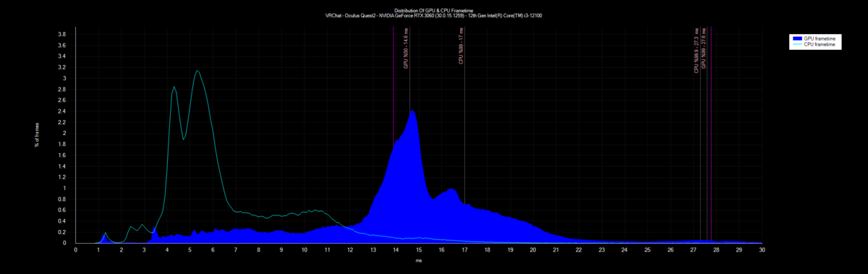Click the 5 tick on the x-axis
Image resolution: width=868 pixels, height=274 pixels.
tap(190, 250)
